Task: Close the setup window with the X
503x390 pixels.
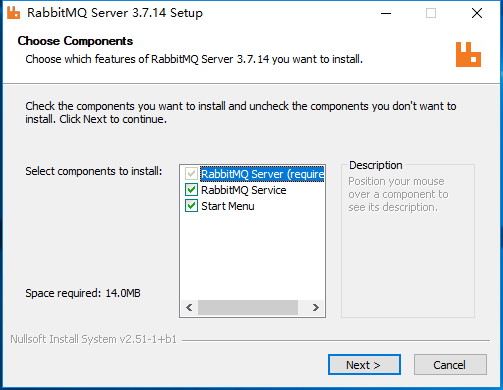Action: tap(477, 13)
